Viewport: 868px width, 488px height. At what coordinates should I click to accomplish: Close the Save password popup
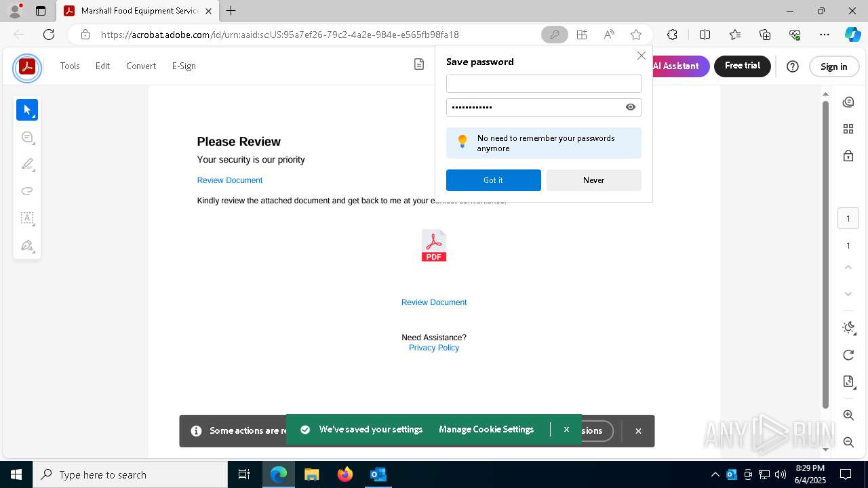pyautogui.click(x=642, y=56)
